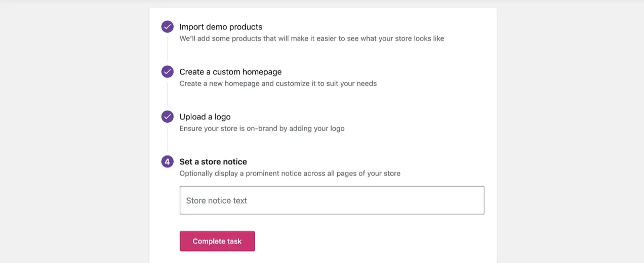Click the connector line below Upload a logo checkmark
Screen dimensions: 644x263
pos(167,138)
